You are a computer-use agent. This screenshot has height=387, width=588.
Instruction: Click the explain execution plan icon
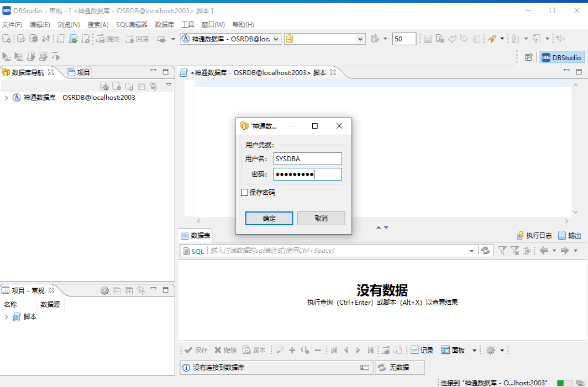click(x=55, y=56)
